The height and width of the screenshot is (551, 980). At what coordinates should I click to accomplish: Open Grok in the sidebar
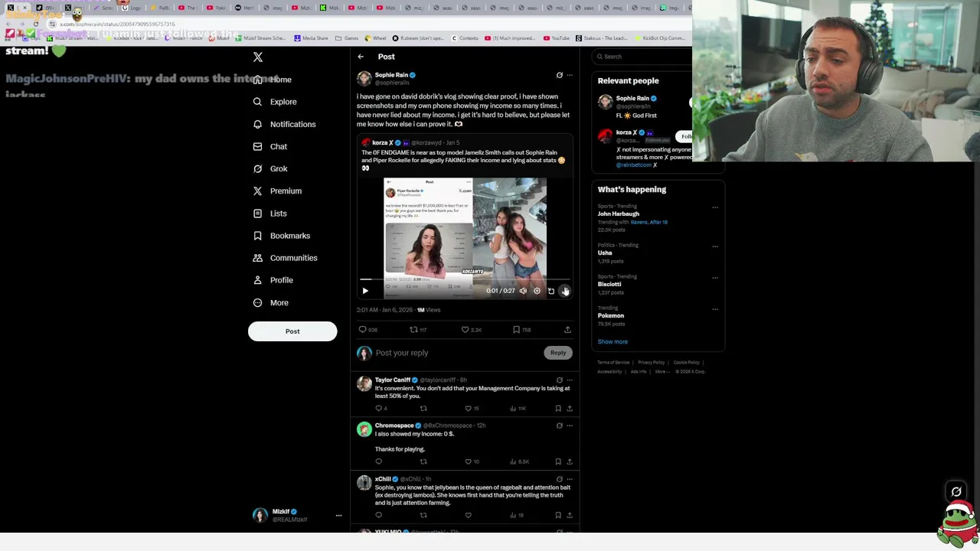[269, 168]
